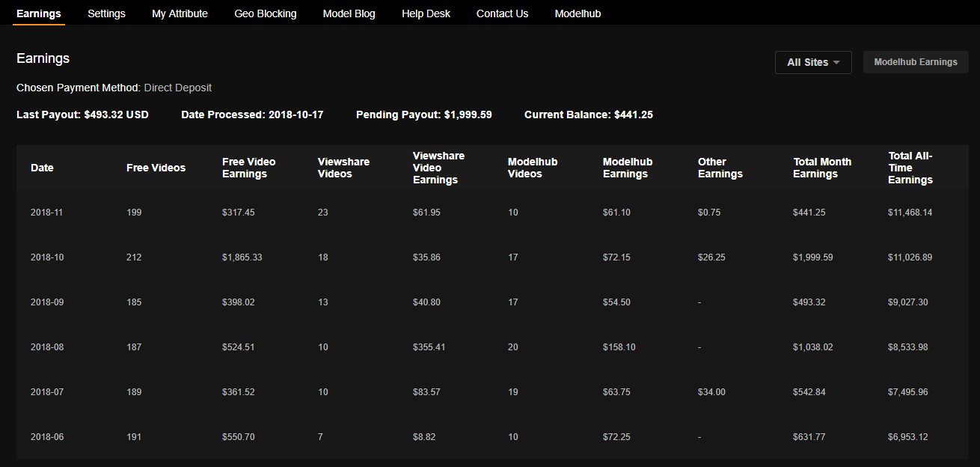
Task: Expand the All Sites dropdown
Action: [x=813, y=62]
